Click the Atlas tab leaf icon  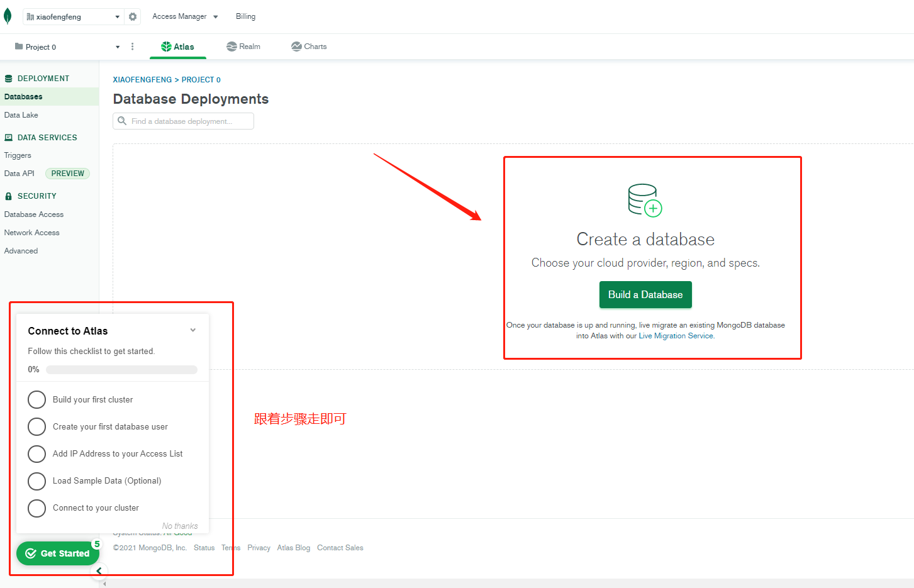[x=166, y=47]
